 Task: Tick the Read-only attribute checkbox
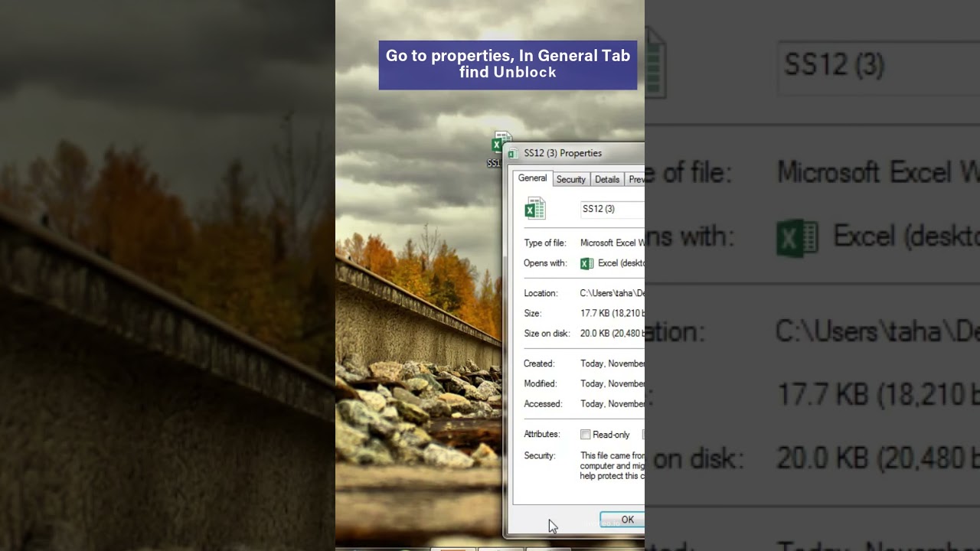586,435
